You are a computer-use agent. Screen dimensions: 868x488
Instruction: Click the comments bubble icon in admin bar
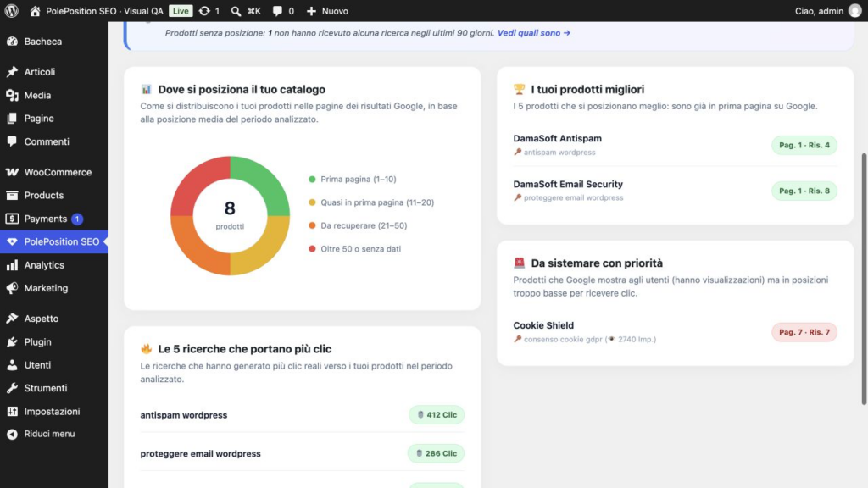[277, 11]
